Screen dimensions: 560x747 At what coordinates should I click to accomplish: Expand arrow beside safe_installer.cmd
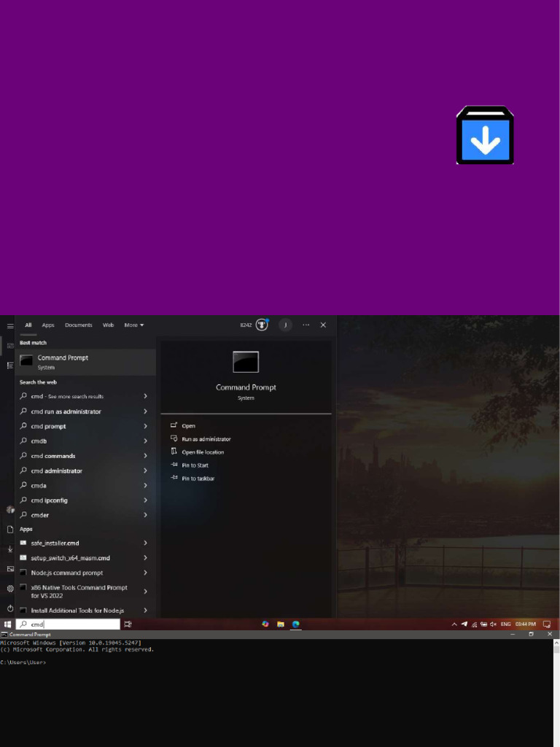coord(145,543)
